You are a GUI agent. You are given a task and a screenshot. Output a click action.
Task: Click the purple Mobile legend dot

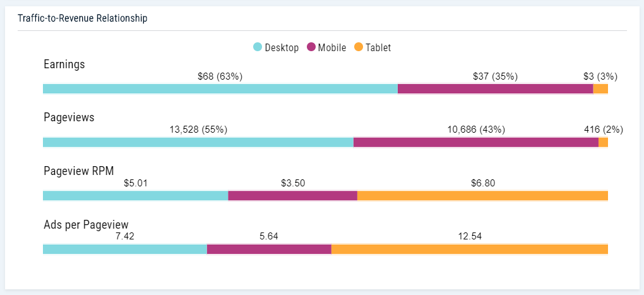coord(311,47)
